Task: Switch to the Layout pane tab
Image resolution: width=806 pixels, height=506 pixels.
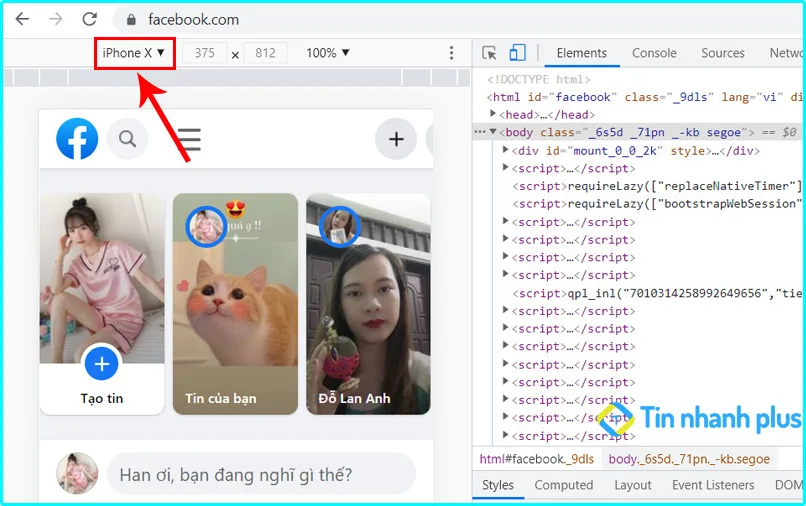Action: point(632,485)
